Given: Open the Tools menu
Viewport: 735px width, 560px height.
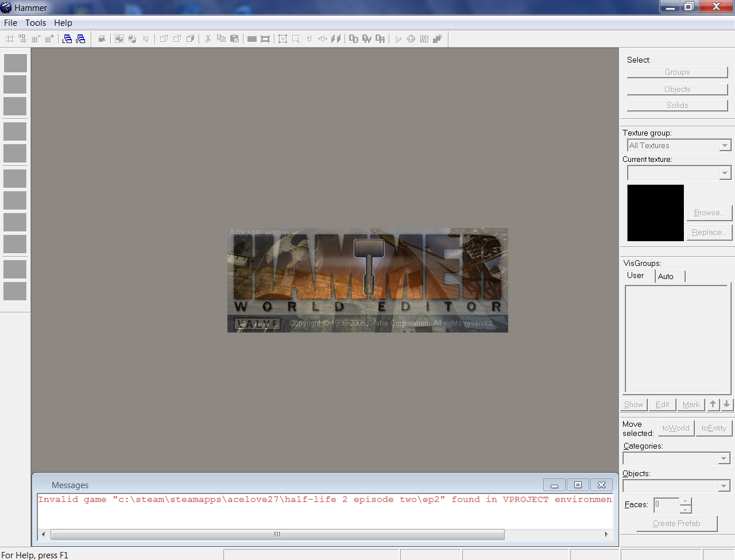Looking at the screenshot, I should pos(36,23).
